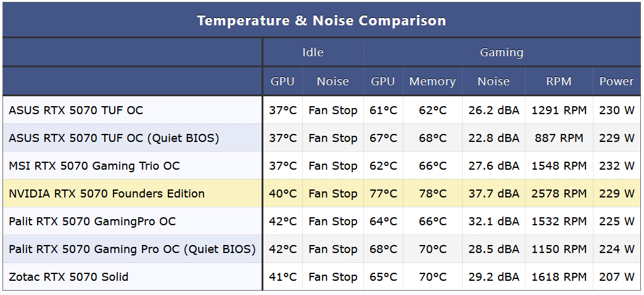644x295 pixels.
Task: Click NVIDIA RTX 5070 Founders Edition row label
Action: click(x=107, y=194)
